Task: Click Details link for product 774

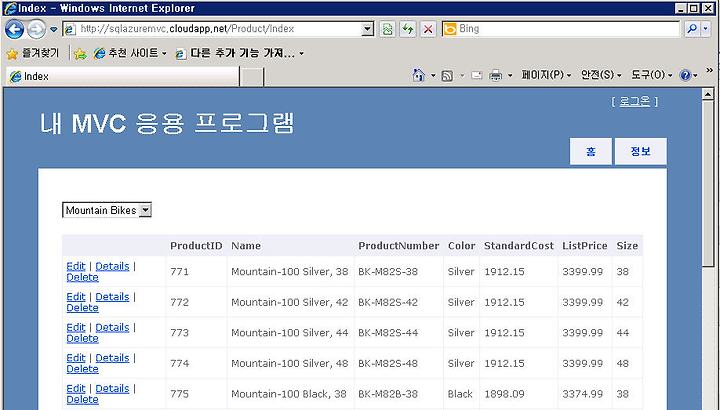Action: click(112, 358)
